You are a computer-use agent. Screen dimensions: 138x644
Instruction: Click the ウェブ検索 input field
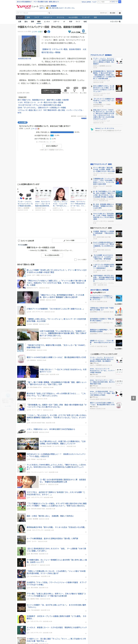[103, 2]
